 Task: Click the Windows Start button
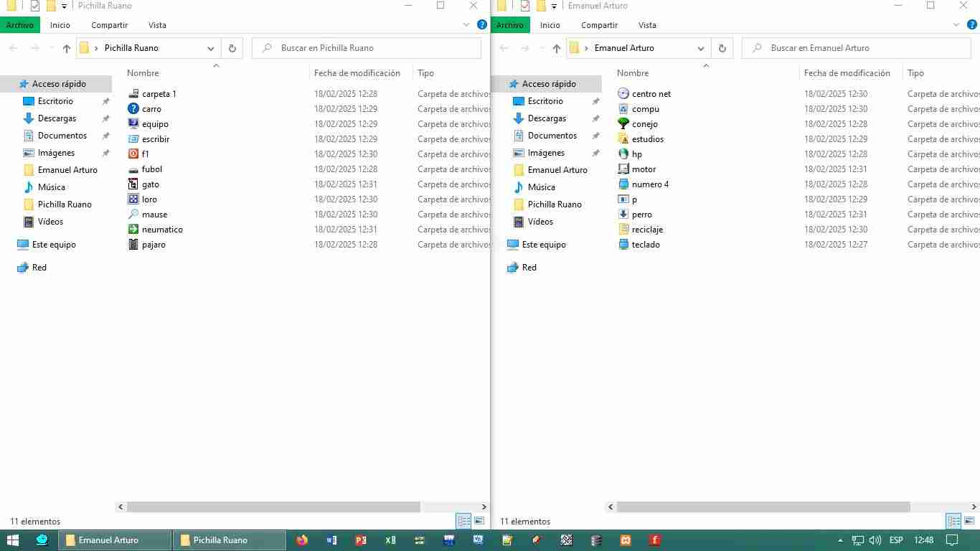[x=13, y=540]
